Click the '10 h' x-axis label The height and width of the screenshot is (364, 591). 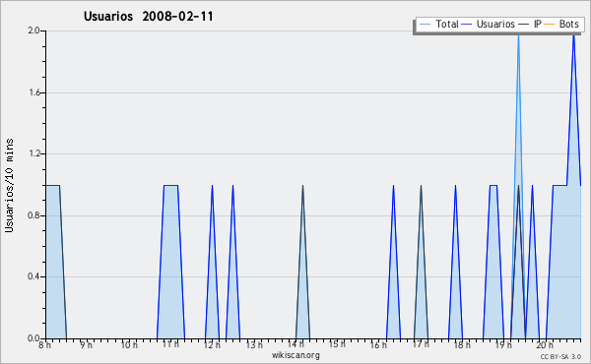tap(129, 344)
